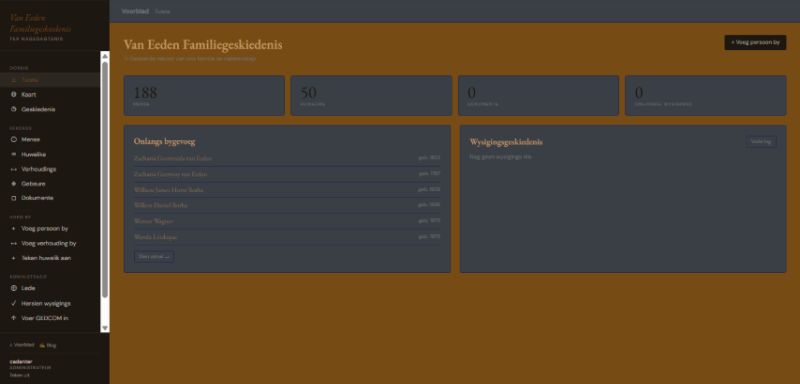Open Geskiedenis clock icon in sidebar
Screen dimensions: 800x384
pyautogui.click(x=14, y=109)
